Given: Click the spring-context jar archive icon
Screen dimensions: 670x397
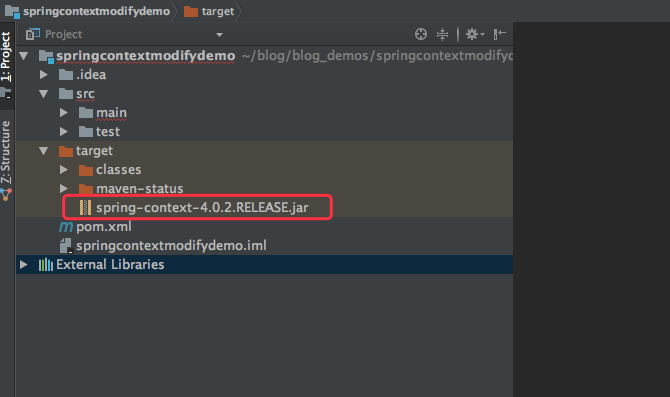Looking at the screenshot, I should (85, 208).
